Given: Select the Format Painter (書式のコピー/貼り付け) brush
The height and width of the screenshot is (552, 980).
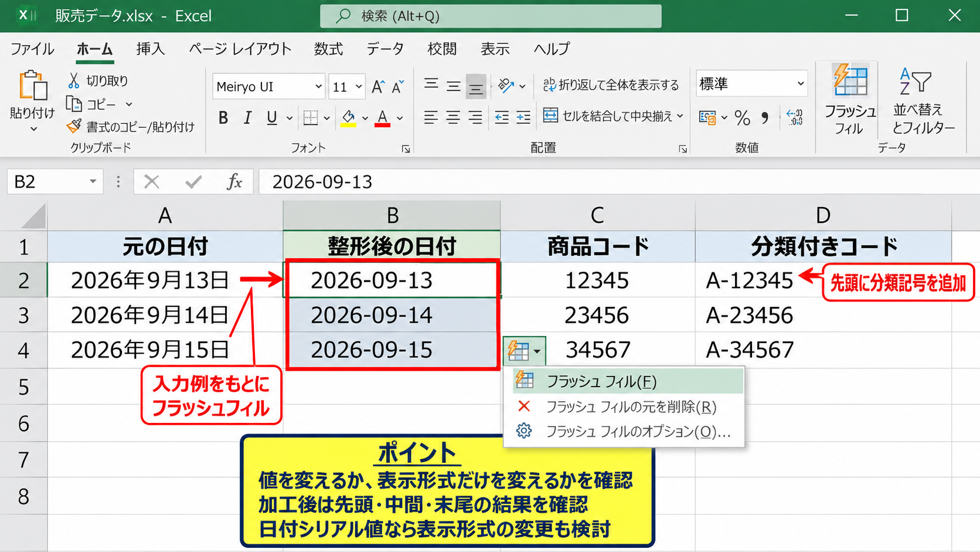Looking at the screenshot, I should (74, 126).
